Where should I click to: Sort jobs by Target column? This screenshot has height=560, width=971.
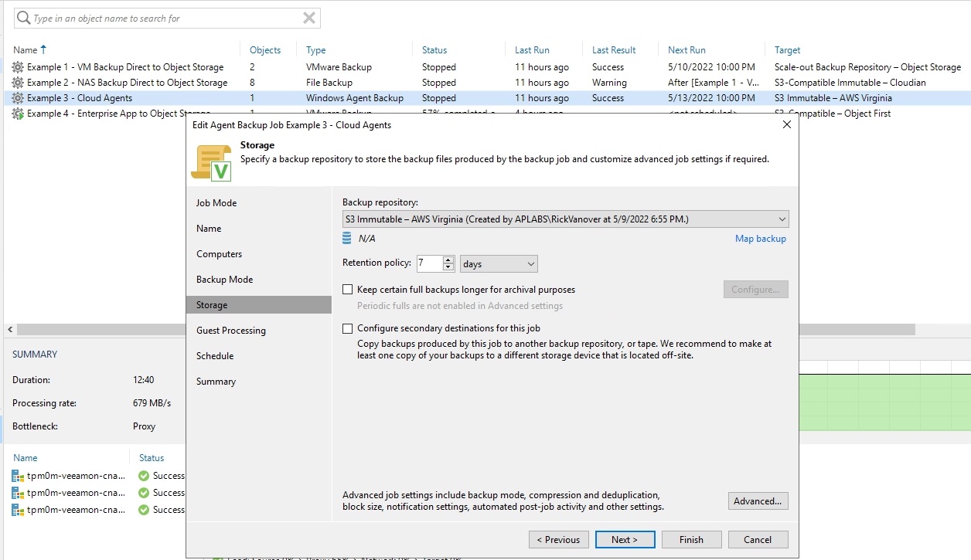click(788, 50)
